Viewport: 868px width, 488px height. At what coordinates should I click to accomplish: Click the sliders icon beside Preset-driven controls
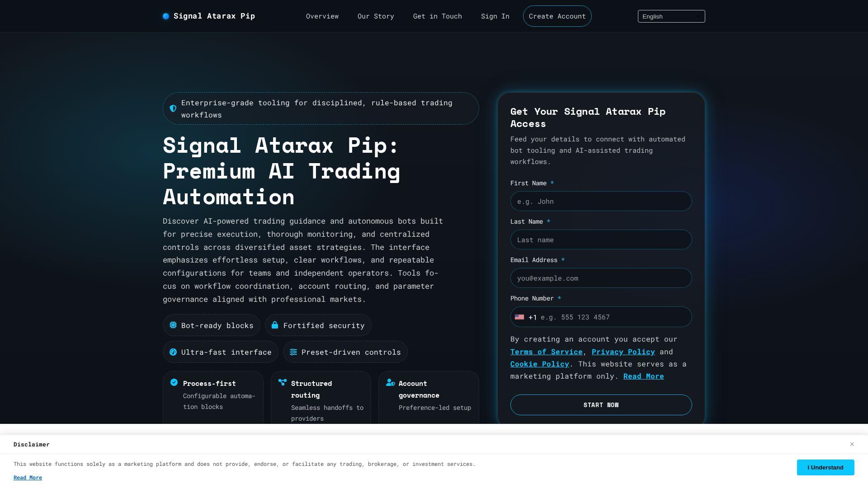pyautogui.click(x=293, y=352)
